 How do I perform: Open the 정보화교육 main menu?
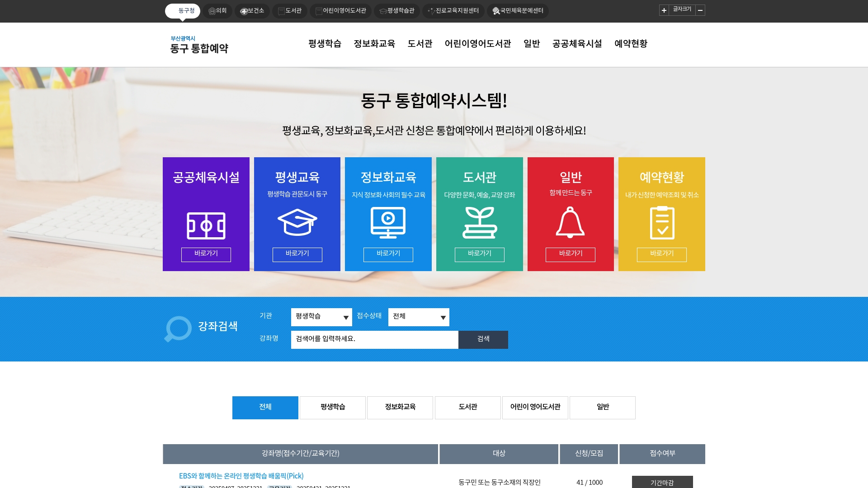pyautogui.click(x=374, y=44)
